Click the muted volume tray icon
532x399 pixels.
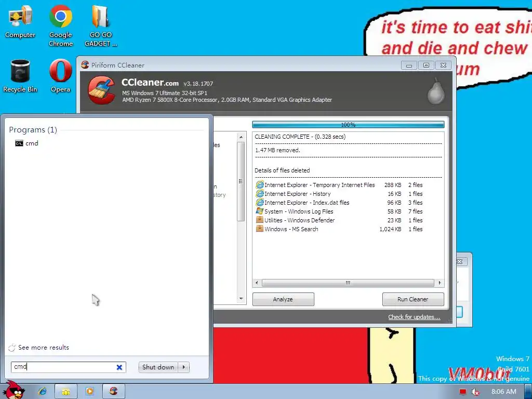click(475, 392)
